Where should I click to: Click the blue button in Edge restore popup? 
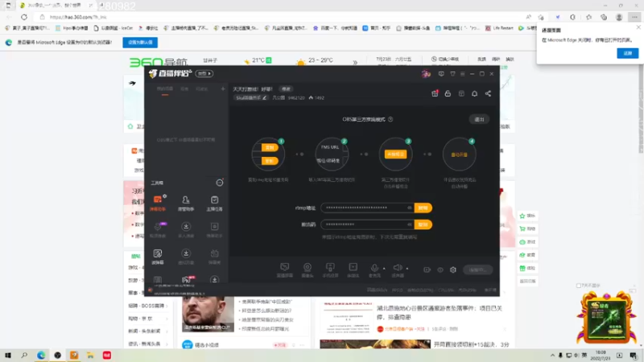[x=628, y=53]
